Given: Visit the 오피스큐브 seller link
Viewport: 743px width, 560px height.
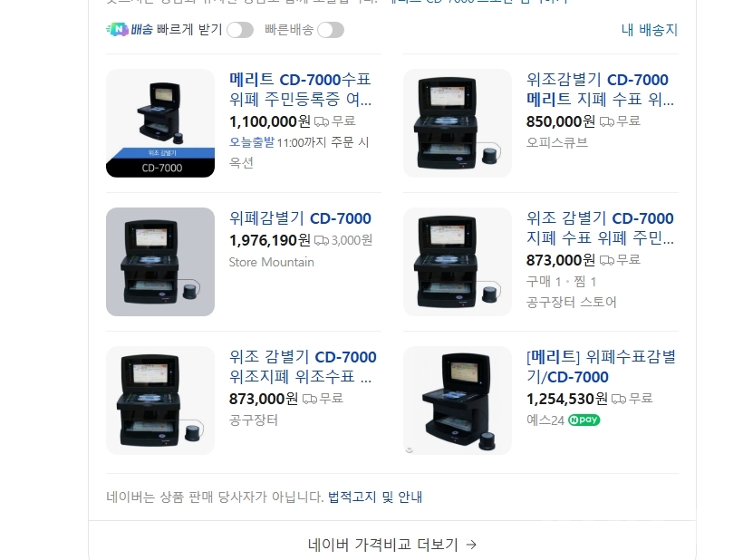Looking at the screenshot, I should point(556,142).
